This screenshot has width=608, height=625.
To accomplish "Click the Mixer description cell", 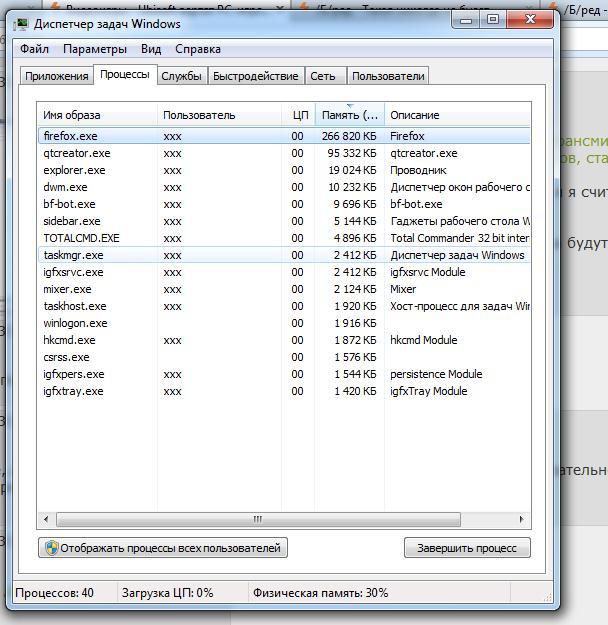I will tap(403, 289).
